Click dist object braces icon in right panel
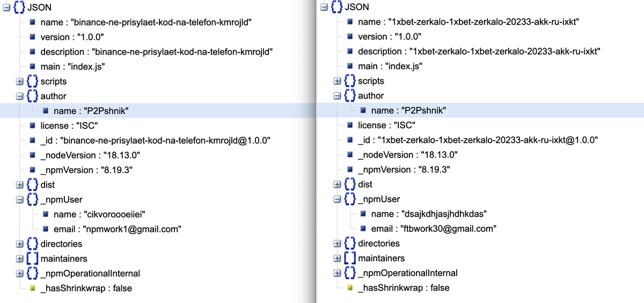This screenshot has width=644, height=303. [350, 184]
